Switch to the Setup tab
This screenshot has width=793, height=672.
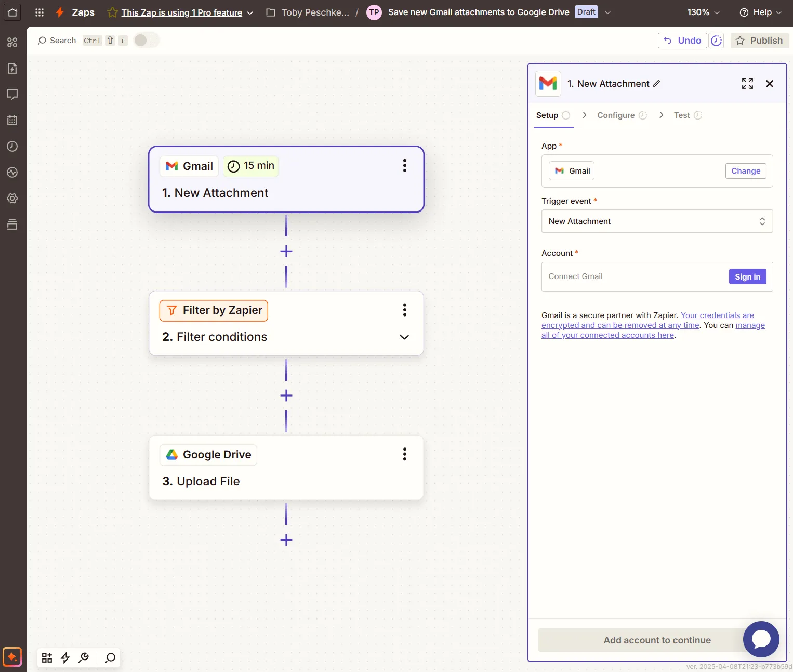coord(553,115)
